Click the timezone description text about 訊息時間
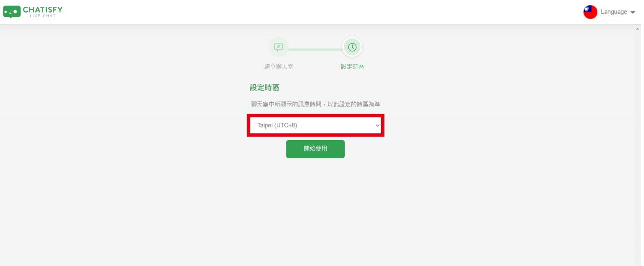 click(x=315, y=104)
